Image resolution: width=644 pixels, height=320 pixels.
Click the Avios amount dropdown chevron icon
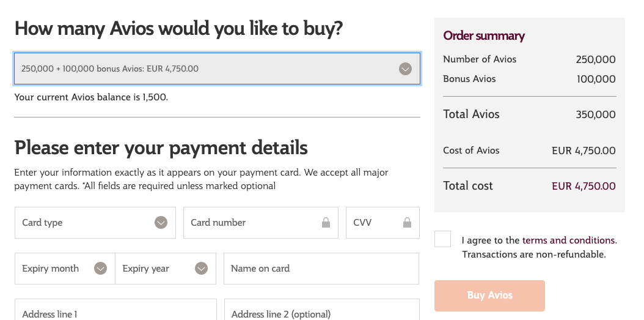click(x=405, y=69)
